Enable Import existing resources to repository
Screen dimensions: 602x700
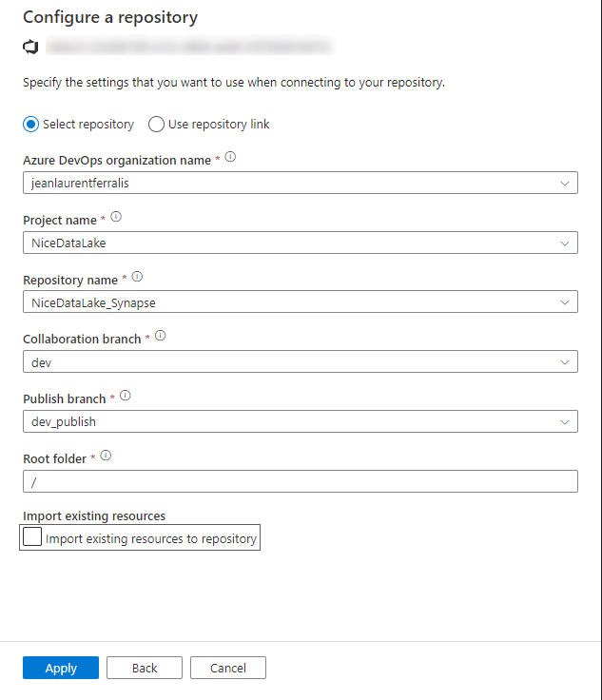click(x=32, y=536)
